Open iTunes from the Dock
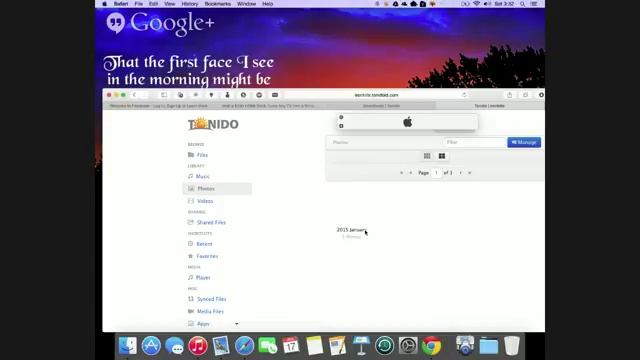This screenshot has width=640, height=360. point(198,346)
